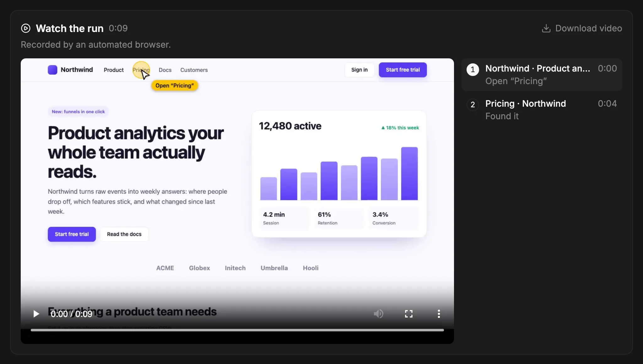
Task: Click the "12,480 active" heading
Action: pos(290,126)
